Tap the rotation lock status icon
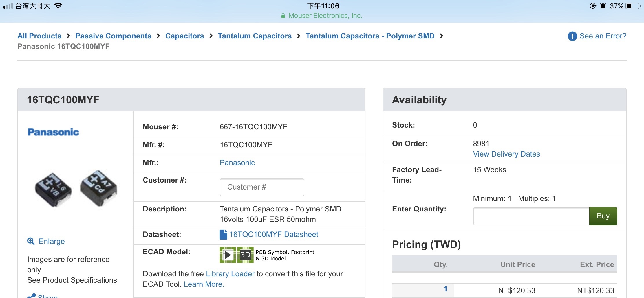644x298 pixels. pos(593,6)
